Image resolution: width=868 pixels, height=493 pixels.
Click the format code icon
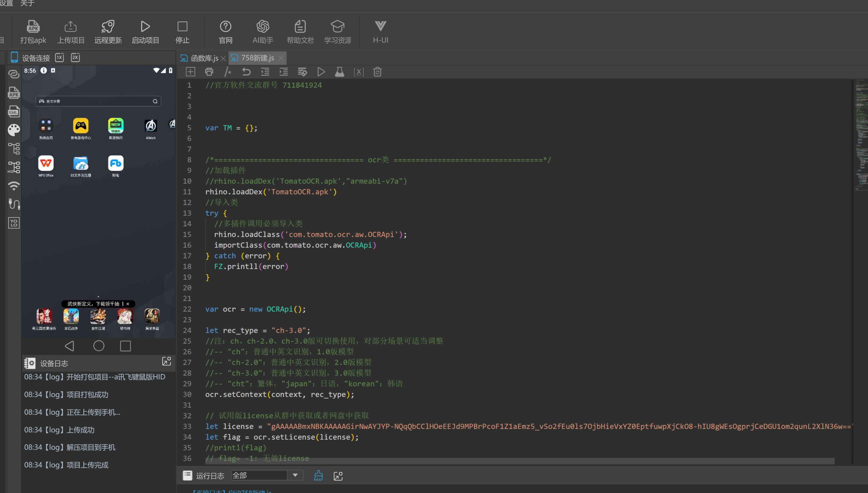click(302, 72)
